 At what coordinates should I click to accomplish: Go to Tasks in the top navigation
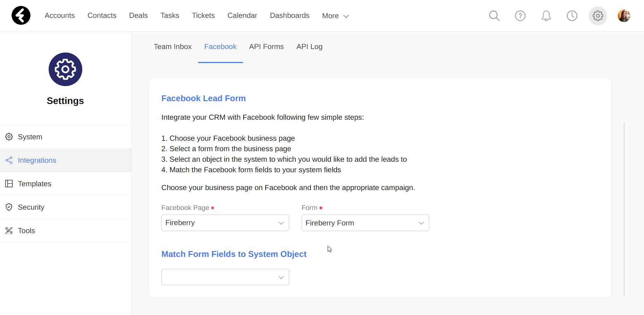point(170,15)
